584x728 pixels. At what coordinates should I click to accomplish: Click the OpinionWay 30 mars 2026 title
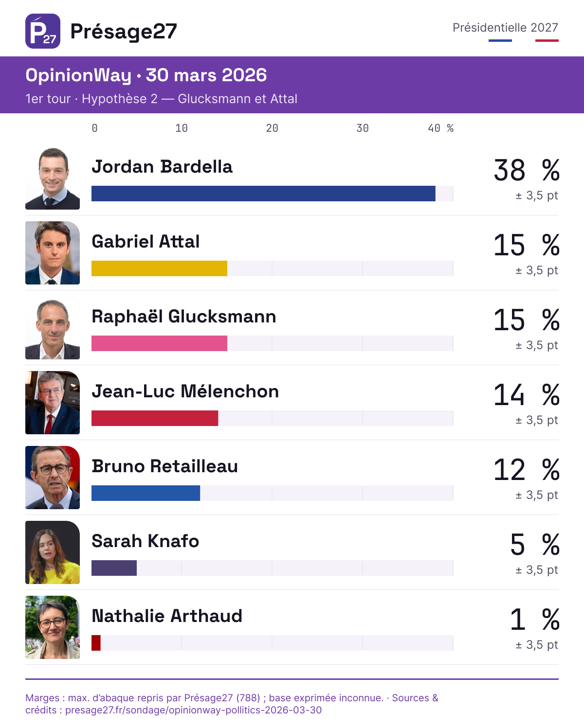pos(146,75)
